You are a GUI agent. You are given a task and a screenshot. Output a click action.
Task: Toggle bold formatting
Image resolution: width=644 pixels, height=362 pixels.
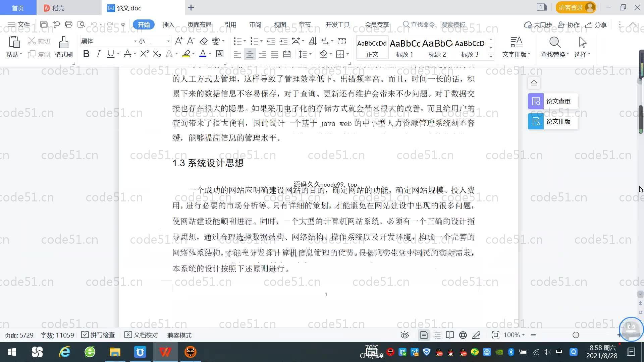coord(86,54)
